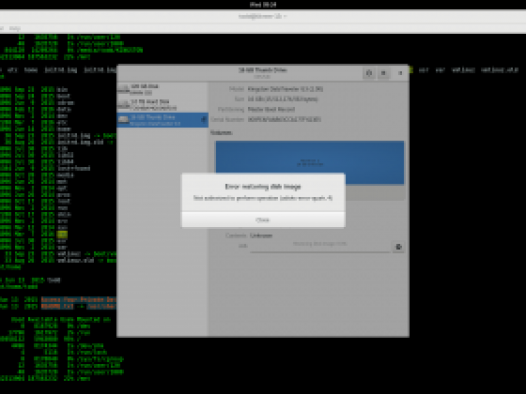Select the blue partition block under Volumes

310,163
